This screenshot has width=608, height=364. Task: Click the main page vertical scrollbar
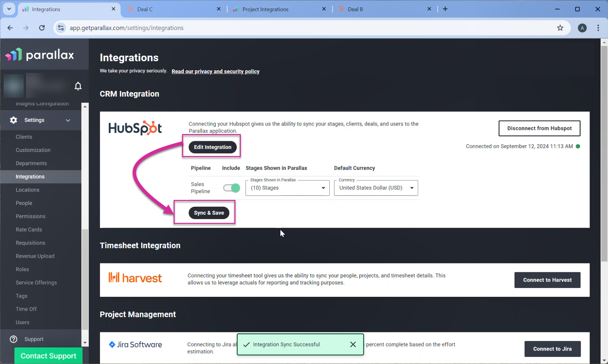[x=604, y=153]
